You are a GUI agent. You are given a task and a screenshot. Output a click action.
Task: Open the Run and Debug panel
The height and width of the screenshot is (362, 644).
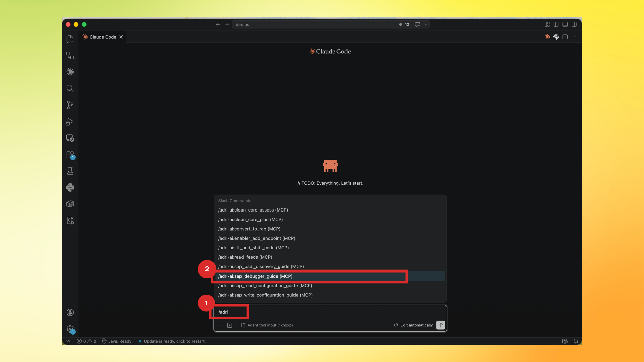(x=70, y=122)
